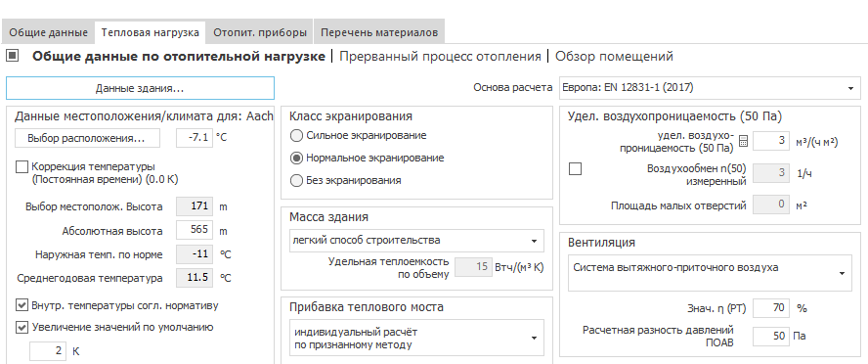Click the Удел. воздухопроницаемость (50 Па) heading
The height and width of the screenshot is (364, 868).
tap(674, 116)
